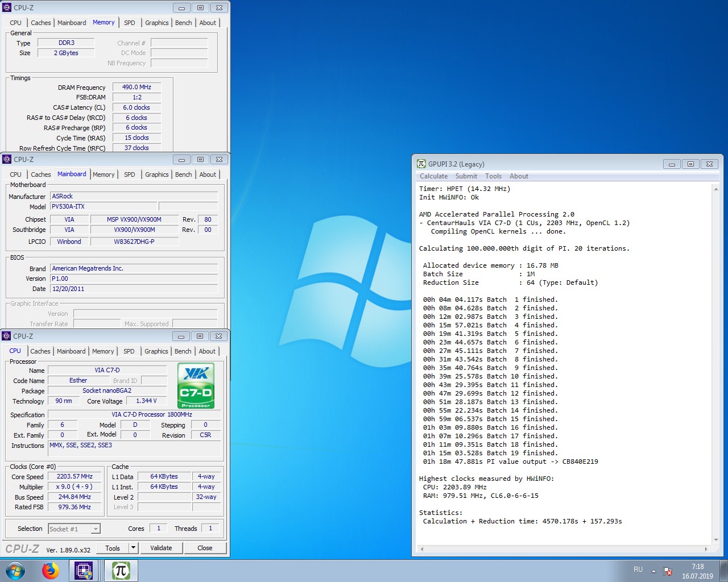Click the top CPU-Z window title icon

point(7,7)
